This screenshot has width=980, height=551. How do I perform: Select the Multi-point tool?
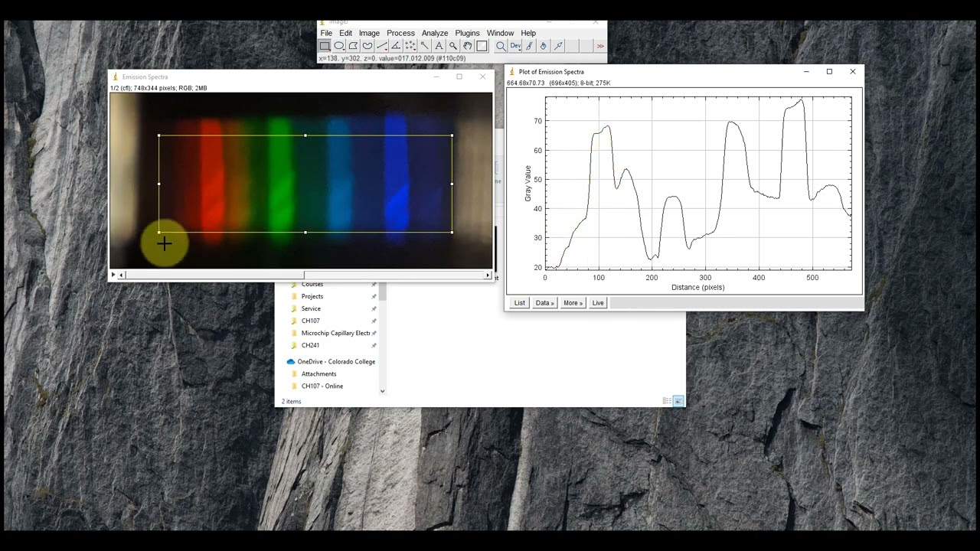[410, 46]
